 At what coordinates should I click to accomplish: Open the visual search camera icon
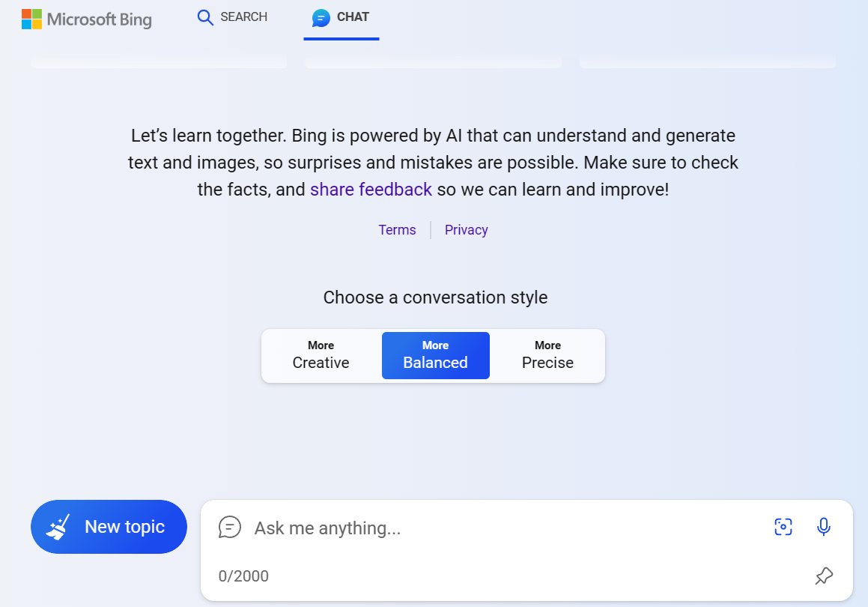(783, 527)
